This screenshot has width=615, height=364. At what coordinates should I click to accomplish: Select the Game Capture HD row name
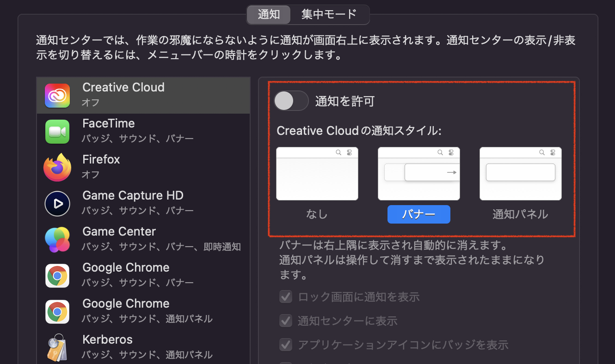pos(133,195)
